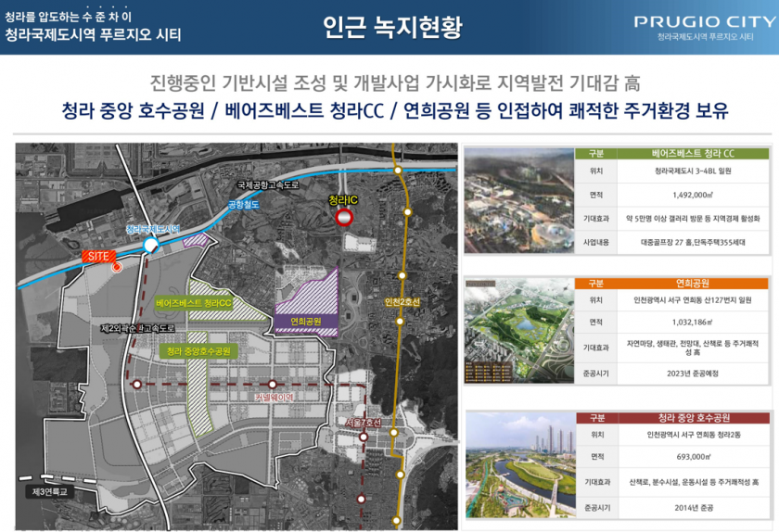The height and width of the screenshot is (532, 779).
Task: Open the 연희공원 site plan thumbnail
Action: coord(518,331)
